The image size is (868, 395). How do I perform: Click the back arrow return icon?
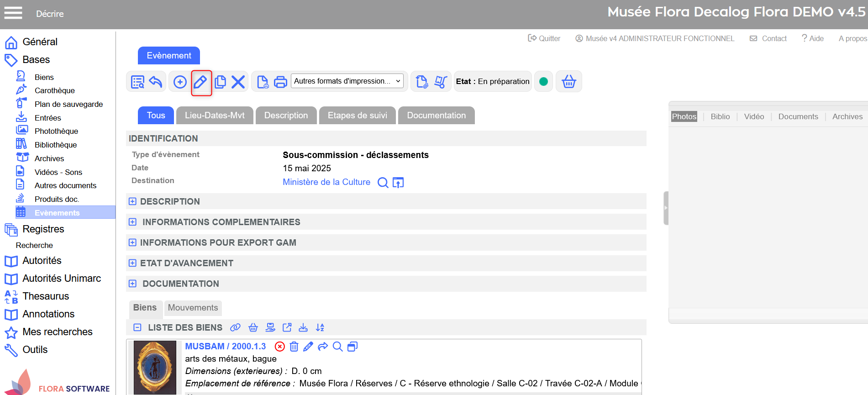pyautogui.click(x=156, y=82)
